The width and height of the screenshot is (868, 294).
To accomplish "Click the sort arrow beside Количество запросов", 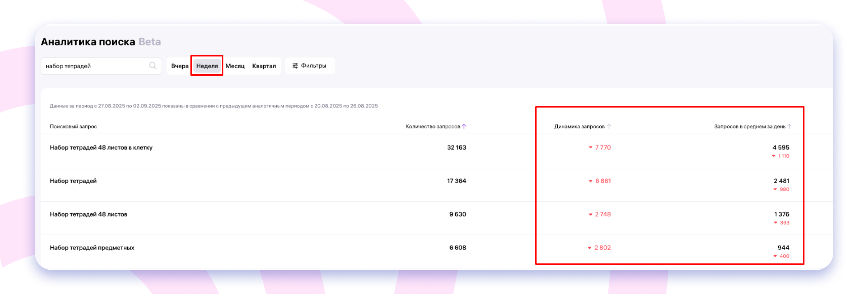I will coord(464,126).
